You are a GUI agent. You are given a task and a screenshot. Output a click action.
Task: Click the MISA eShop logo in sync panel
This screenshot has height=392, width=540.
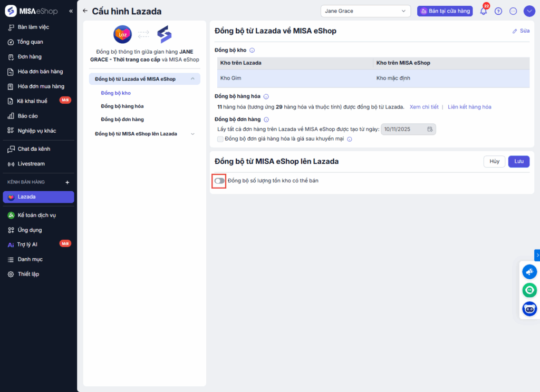tap(165, 34)
